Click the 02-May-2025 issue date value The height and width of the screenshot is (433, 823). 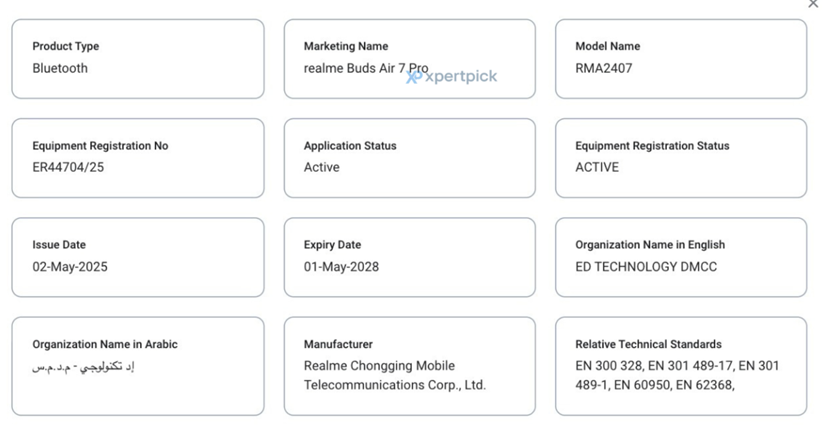70,267
